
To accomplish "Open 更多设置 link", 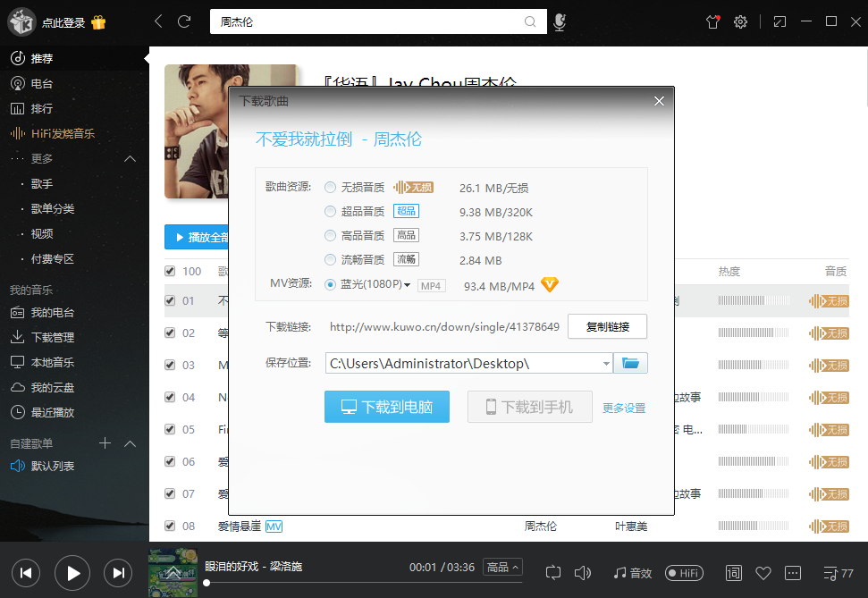I will (x=624, y=408).
